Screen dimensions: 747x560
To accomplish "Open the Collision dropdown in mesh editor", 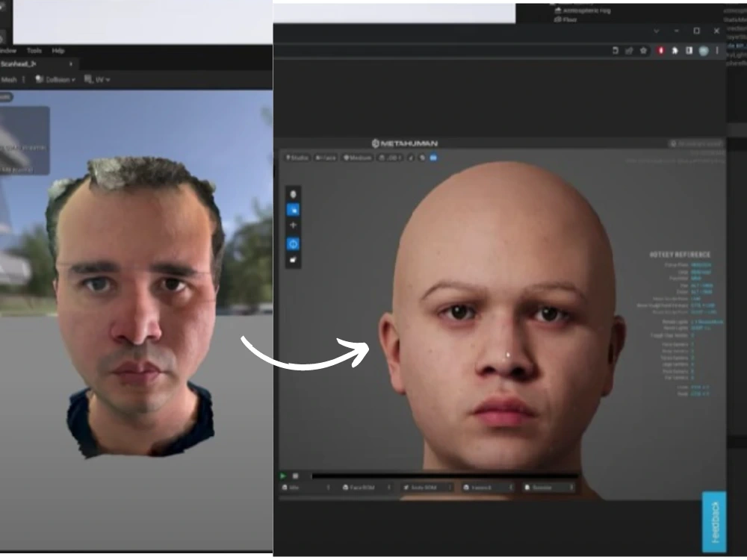I will (x=55, y=80).
